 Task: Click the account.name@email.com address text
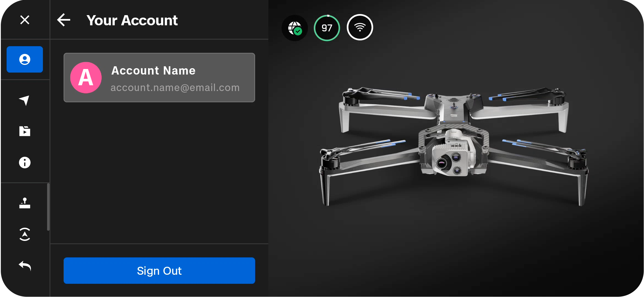tap(175, 88)
